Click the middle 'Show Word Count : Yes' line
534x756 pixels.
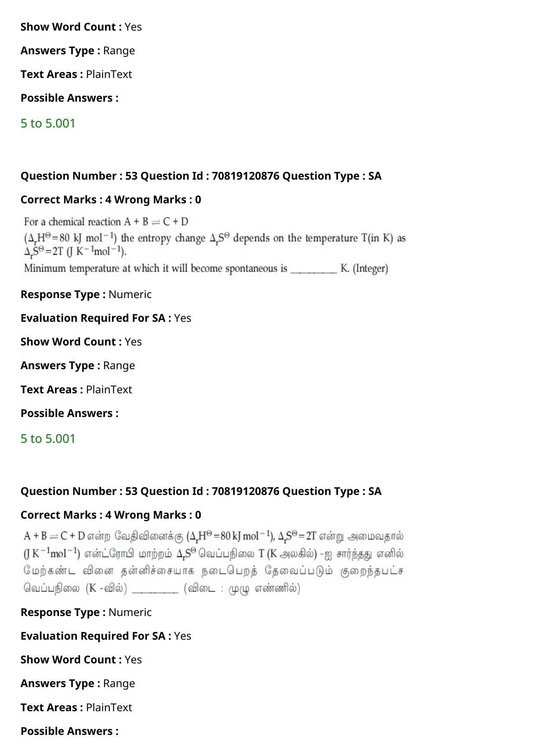click(81, 342)
